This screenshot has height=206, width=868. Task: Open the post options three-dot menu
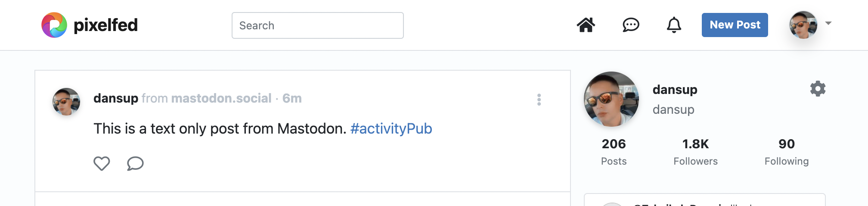pyautogui.click(x=539, y=100)
